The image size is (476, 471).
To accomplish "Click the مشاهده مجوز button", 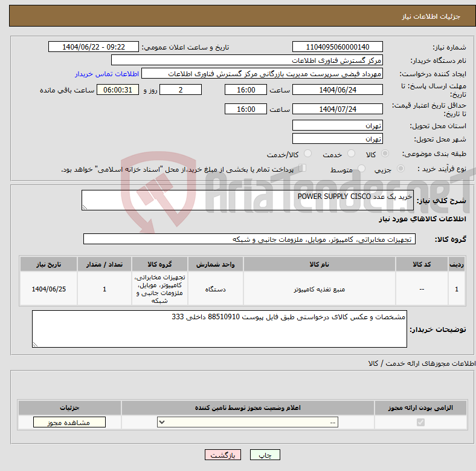I will coord(69,423).
